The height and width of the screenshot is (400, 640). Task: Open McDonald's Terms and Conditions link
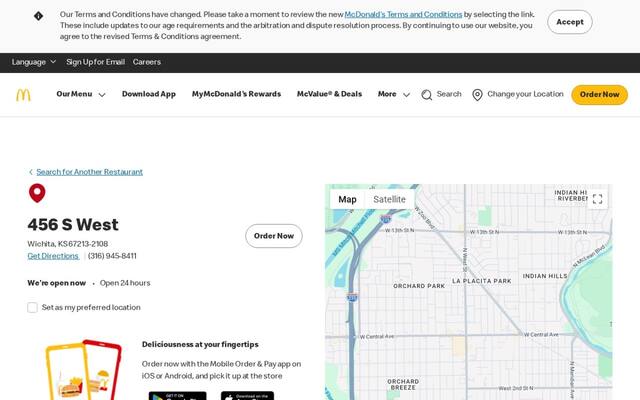(x=403, y=14)
